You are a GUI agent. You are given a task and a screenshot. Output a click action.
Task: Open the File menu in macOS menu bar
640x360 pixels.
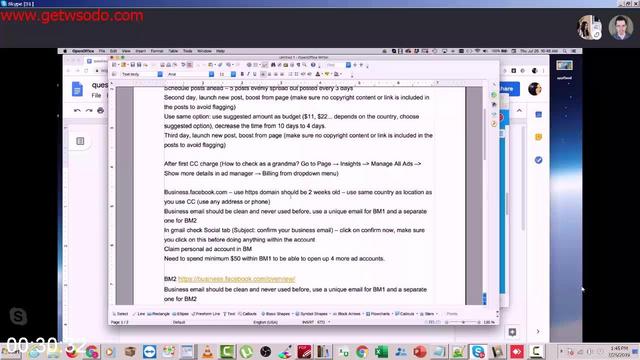coord(102,51)
